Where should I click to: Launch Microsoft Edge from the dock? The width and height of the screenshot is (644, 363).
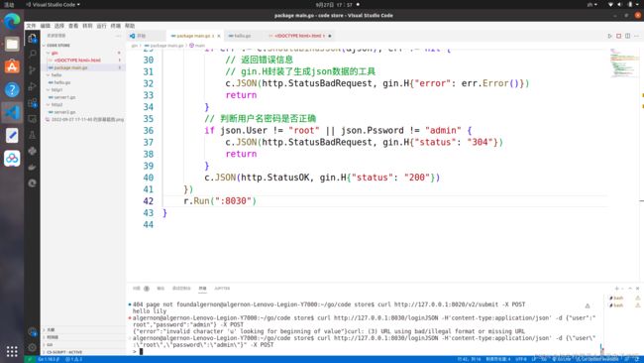tap(12, 22)
